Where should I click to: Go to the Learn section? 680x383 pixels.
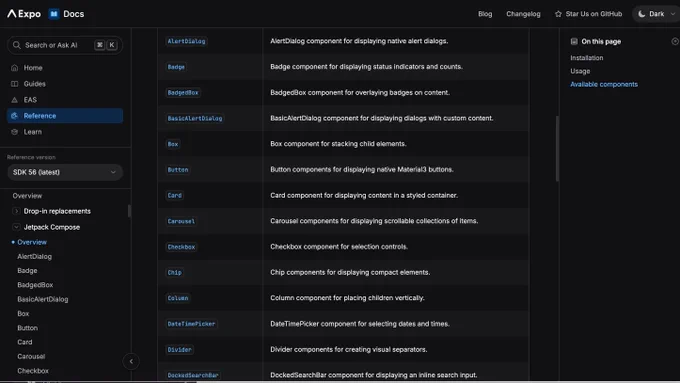pos(65,132)
